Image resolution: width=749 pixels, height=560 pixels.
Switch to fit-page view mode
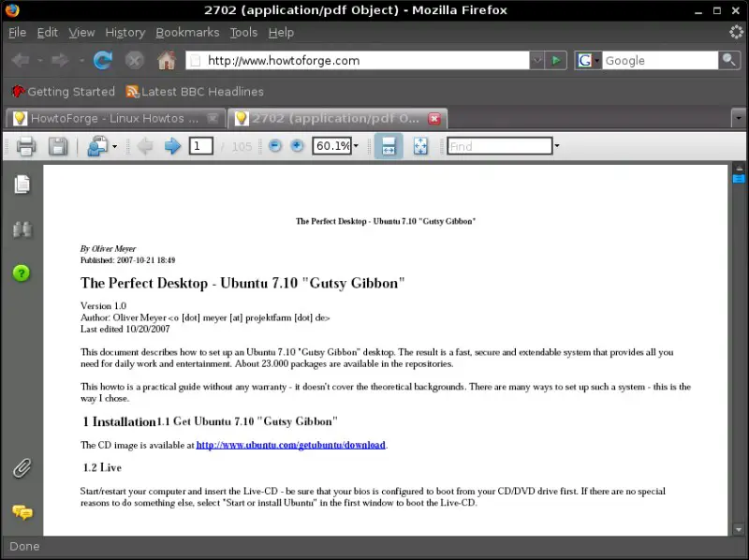tap(420, 146)
